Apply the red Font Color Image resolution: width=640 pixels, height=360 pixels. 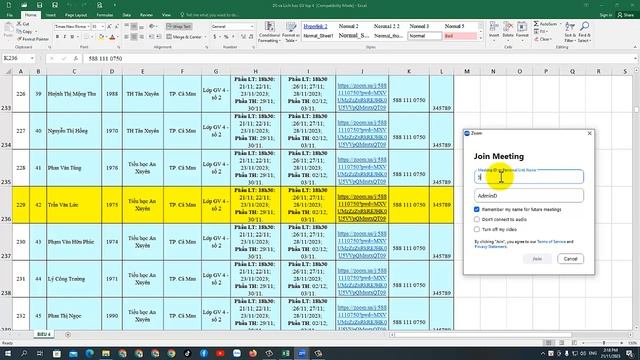pyautogui.click(x=113, y=37)
